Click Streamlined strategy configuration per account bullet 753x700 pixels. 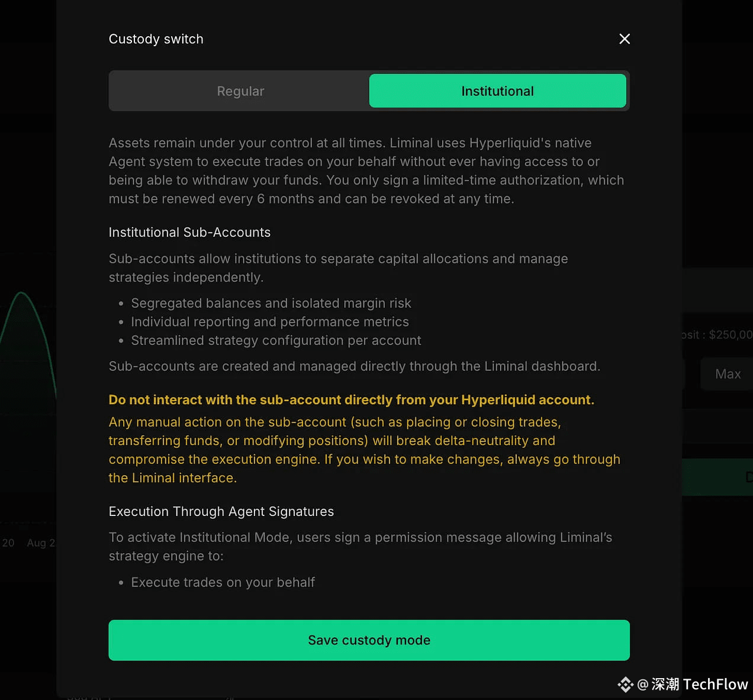[x=276, y=341]
